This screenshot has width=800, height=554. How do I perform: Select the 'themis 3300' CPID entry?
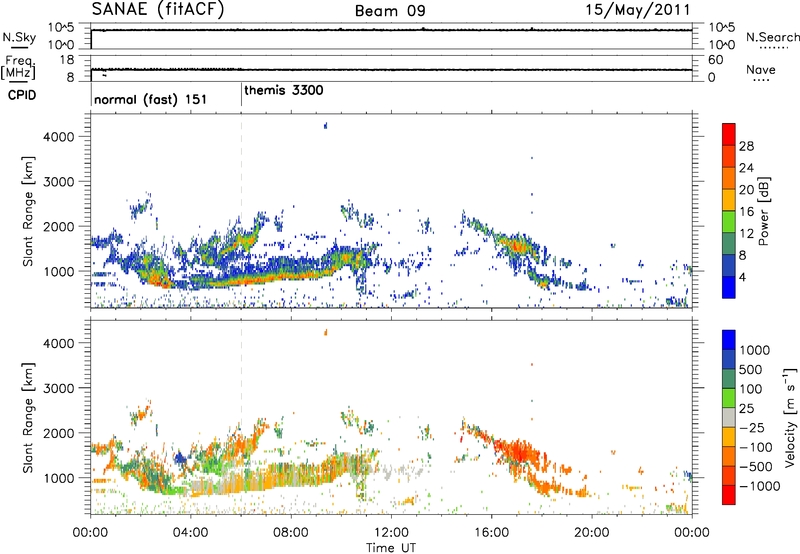click(x=284, y=90)
